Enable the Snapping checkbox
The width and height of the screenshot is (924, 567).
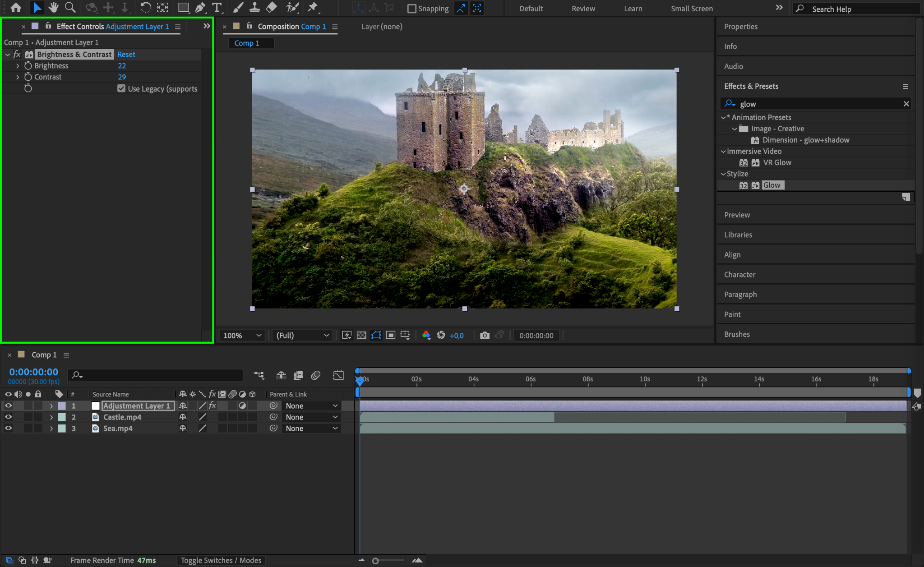click(411, 9)
